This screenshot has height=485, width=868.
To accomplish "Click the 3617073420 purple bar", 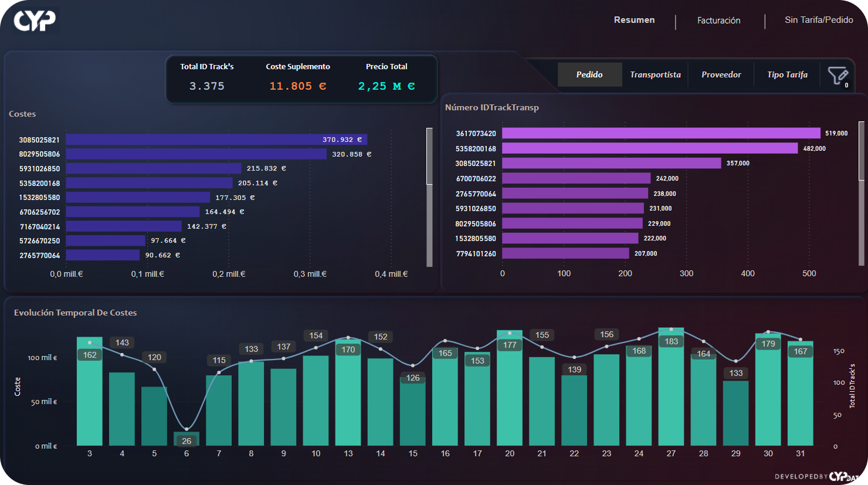I will 660,133.
